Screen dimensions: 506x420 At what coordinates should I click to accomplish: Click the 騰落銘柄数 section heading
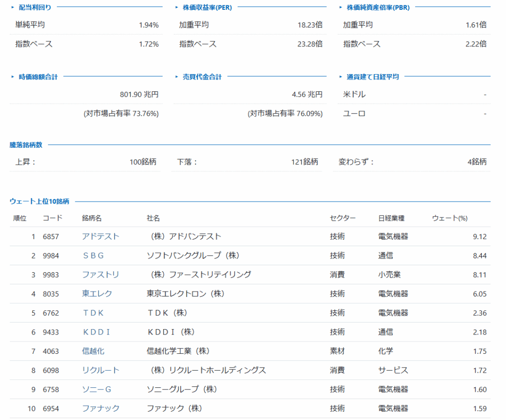tap(26, 145)
